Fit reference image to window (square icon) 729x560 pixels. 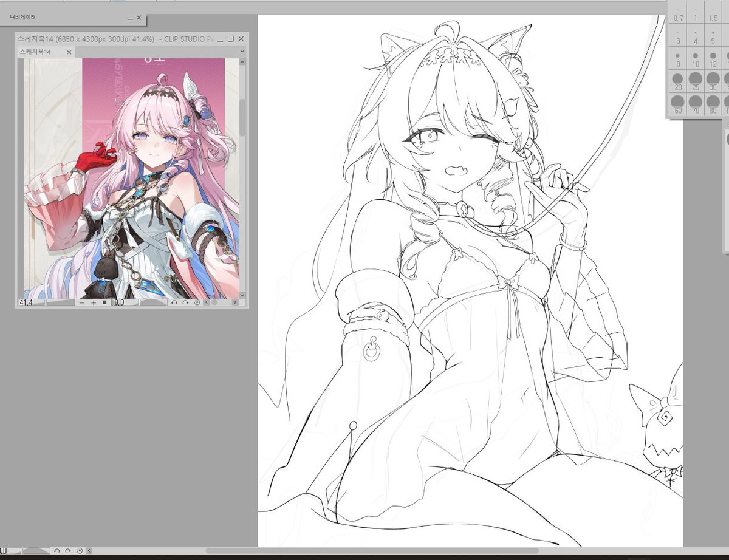click(x=104, y=302)
